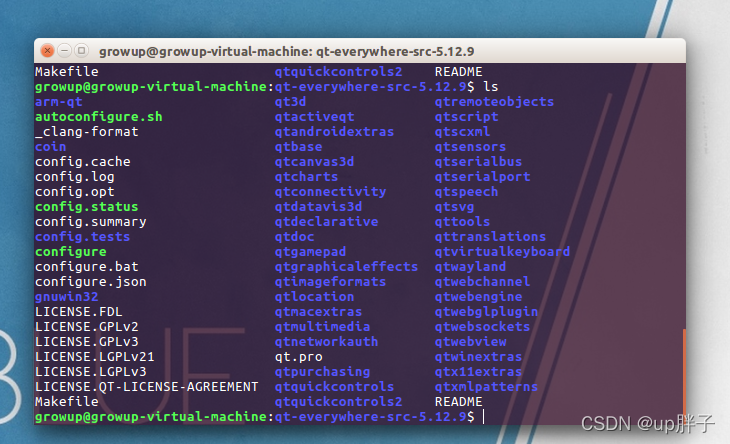The height and width of the screenshot is (444, 730).
Task: Select qtsvg entry
Action: click(454, 207)
